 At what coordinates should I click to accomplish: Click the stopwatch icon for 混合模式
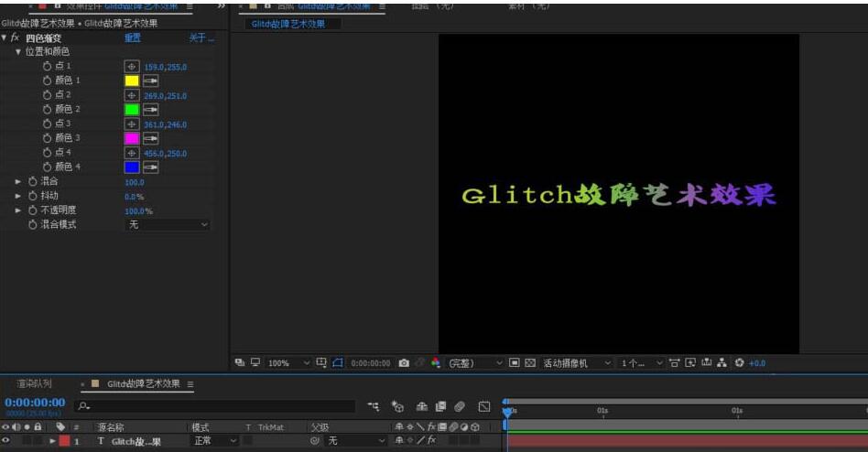(x=32, y=224)
